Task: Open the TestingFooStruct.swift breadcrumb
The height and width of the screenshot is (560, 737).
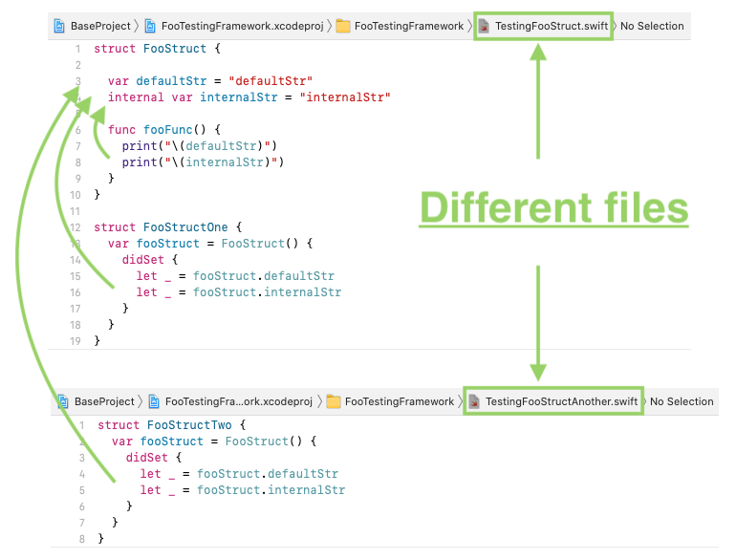Action: tap(552, 26)
